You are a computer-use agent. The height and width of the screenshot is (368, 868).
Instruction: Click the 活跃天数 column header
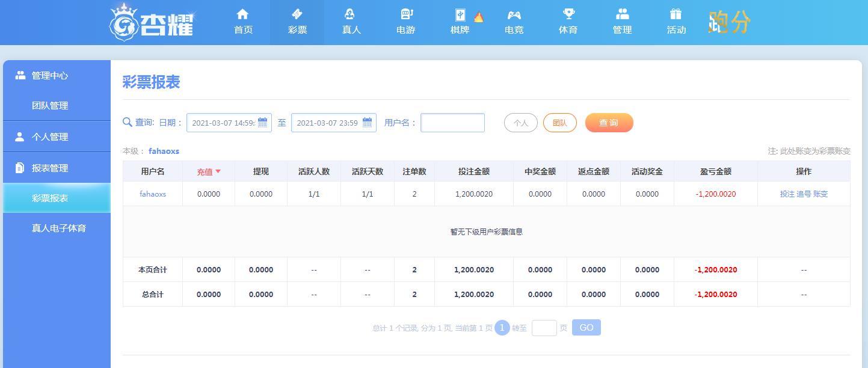click(x=368, y=171)
